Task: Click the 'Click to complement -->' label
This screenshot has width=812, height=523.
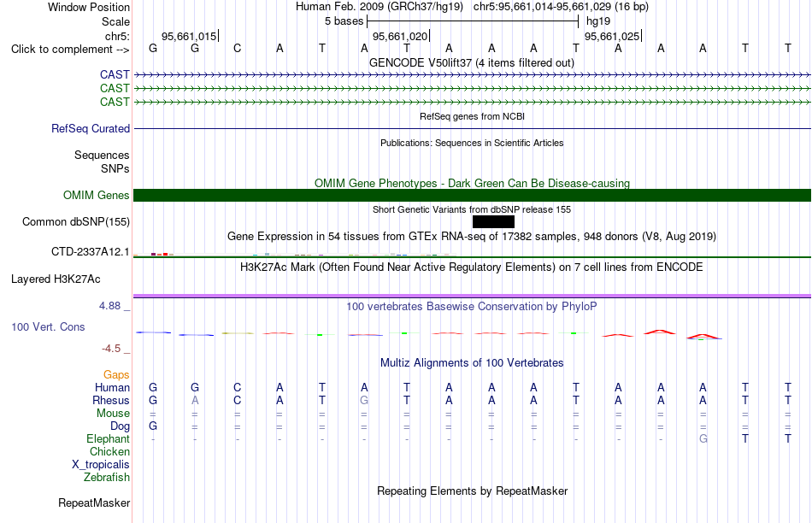Action: (70, 50)
